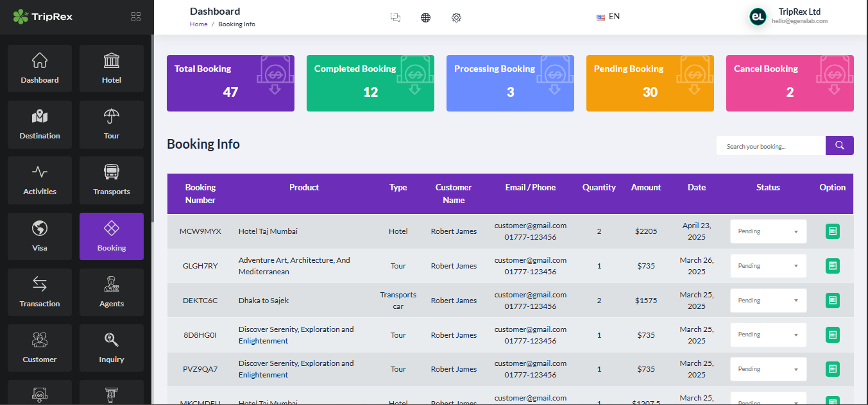Open the EN language selector
This screenshot has height=405, width=868.
tap(608, 17)
